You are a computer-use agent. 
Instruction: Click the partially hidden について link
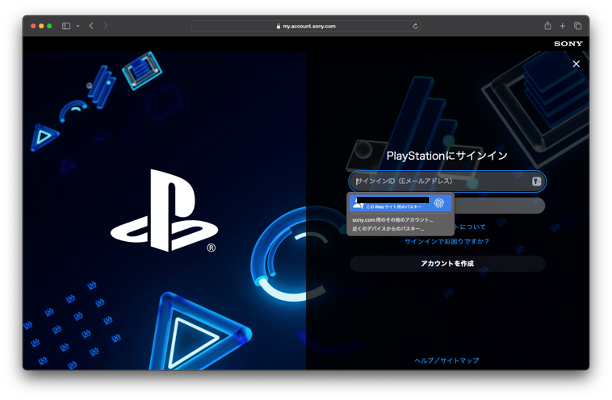click(x=470, y=227)
